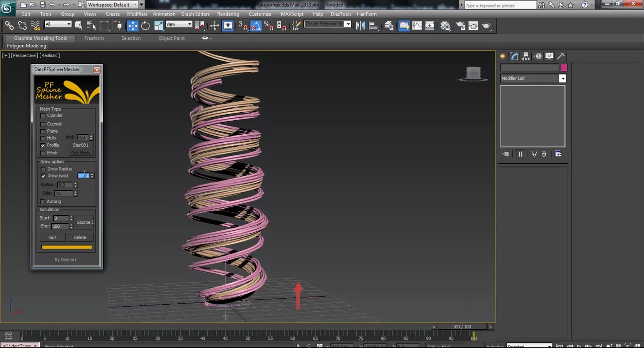
Task: Enable the Autorig checkbox
Action: pos(43,202)
